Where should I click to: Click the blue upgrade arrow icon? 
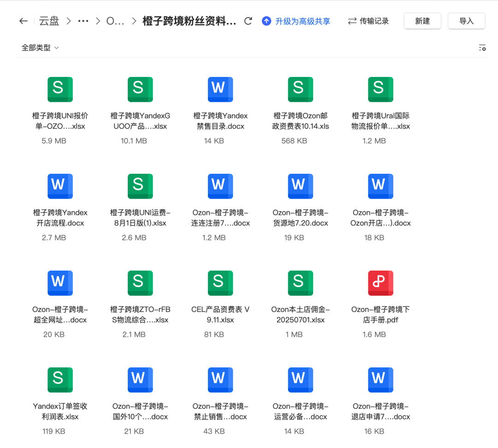tap(267, 21)
